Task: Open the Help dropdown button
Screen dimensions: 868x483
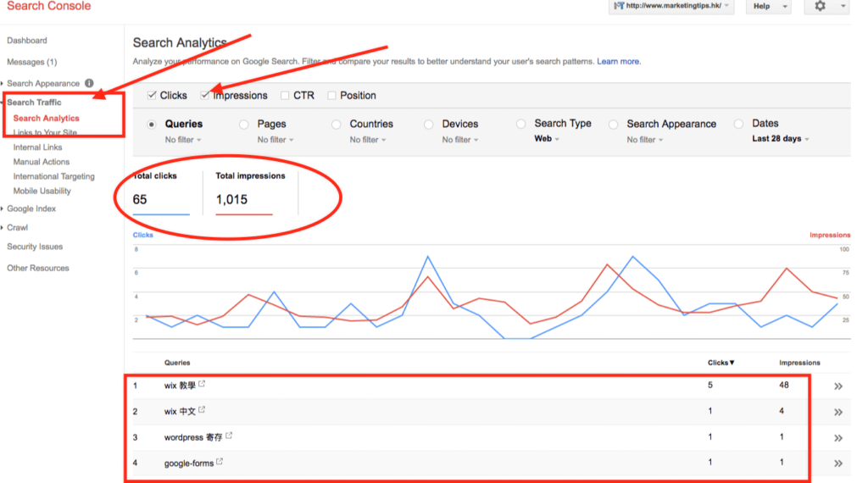Action: click(x=769, y=6)
